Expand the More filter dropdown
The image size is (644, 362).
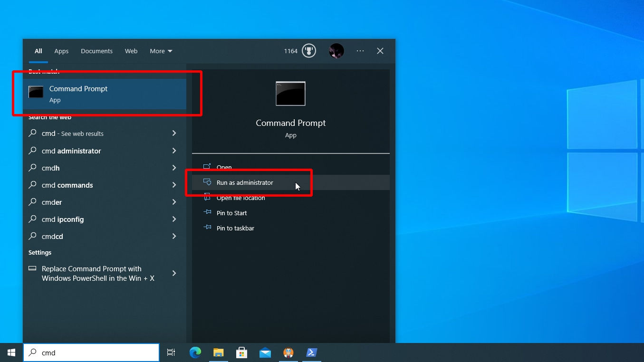pyautogui.click(x=161, y=51)
